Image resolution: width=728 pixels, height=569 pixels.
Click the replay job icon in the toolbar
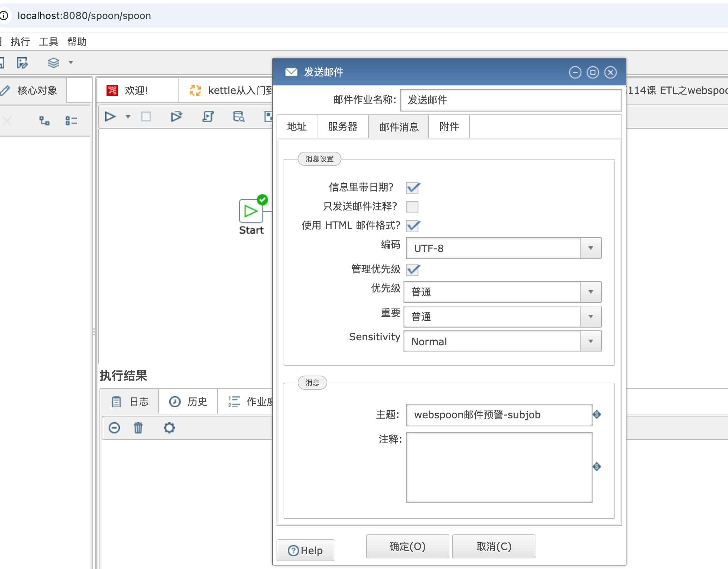click(x=176, y=116)
